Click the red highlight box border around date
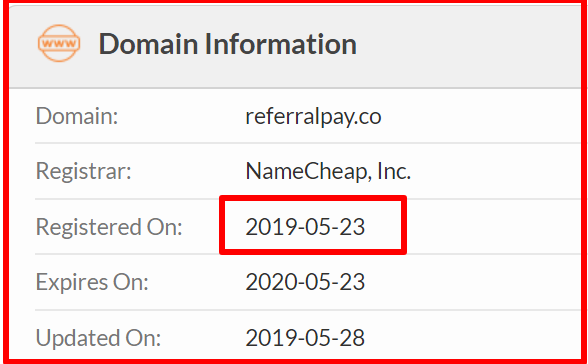The image size is (588, 364). [404, 225]
